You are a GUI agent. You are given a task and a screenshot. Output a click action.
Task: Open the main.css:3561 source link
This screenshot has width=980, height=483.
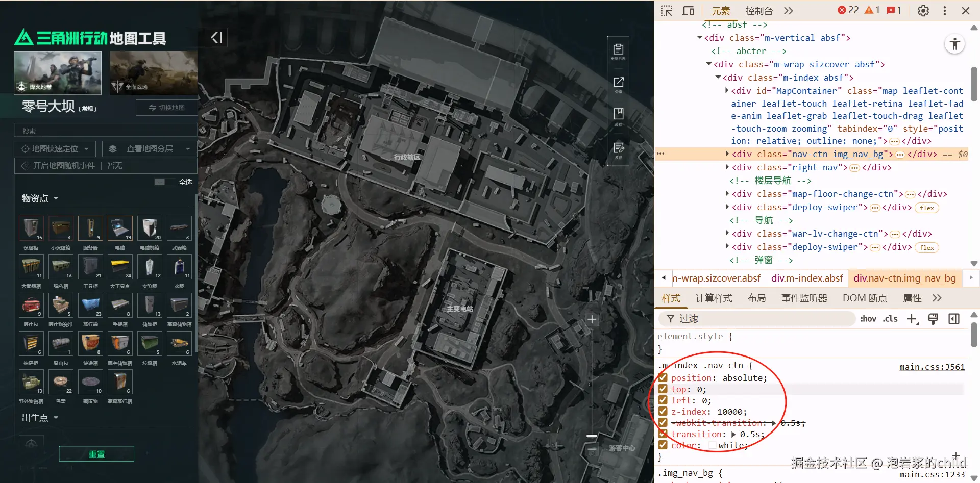[932, 367]
